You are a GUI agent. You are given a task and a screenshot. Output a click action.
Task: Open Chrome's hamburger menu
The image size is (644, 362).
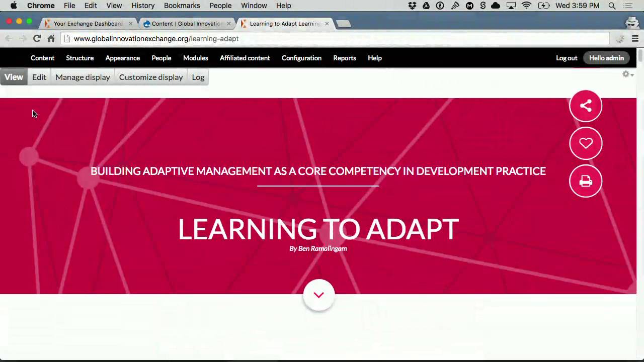[635, 39]
